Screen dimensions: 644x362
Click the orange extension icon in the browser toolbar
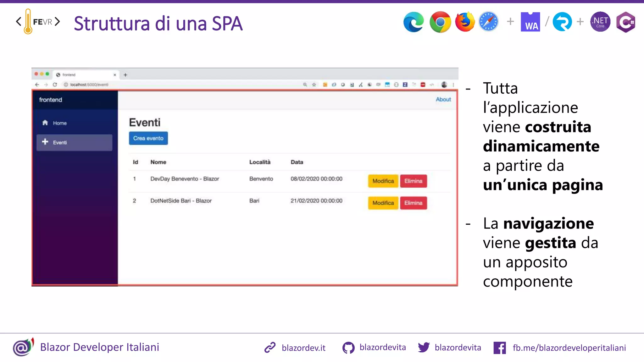pyautogui.click(x=325, y=85)
